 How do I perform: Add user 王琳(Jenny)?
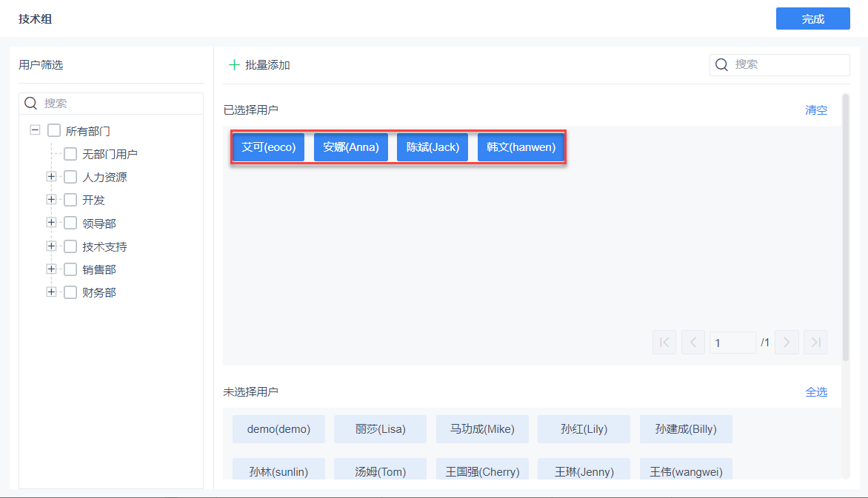(584, 469)
